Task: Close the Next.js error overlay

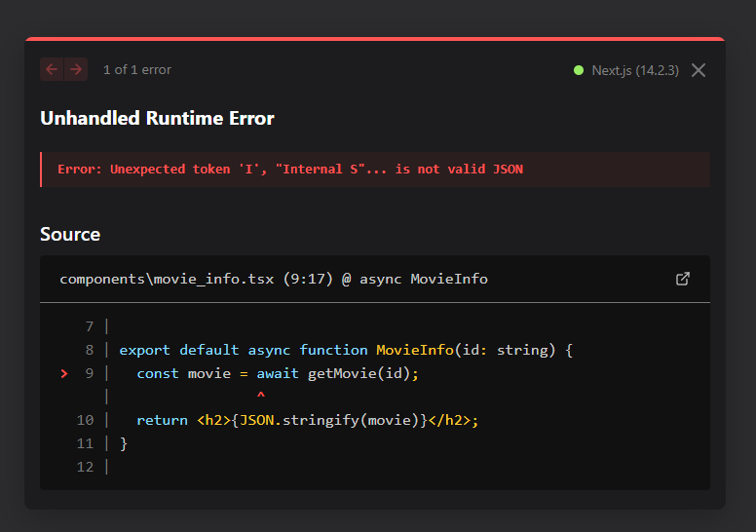Action: (699, 70)
